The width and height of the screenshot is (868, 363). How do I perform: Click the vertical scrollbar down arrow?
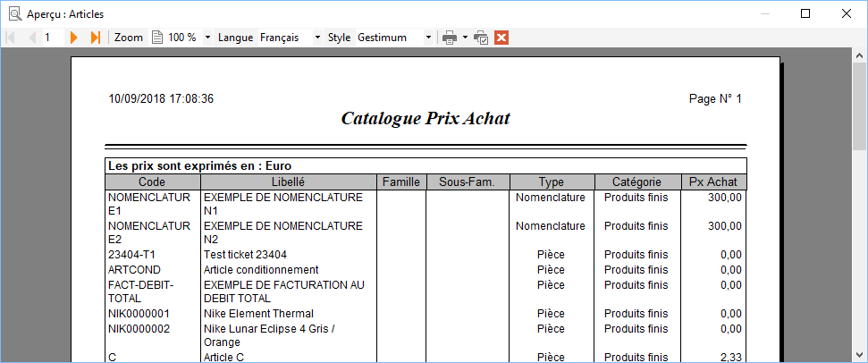point(860,354)
